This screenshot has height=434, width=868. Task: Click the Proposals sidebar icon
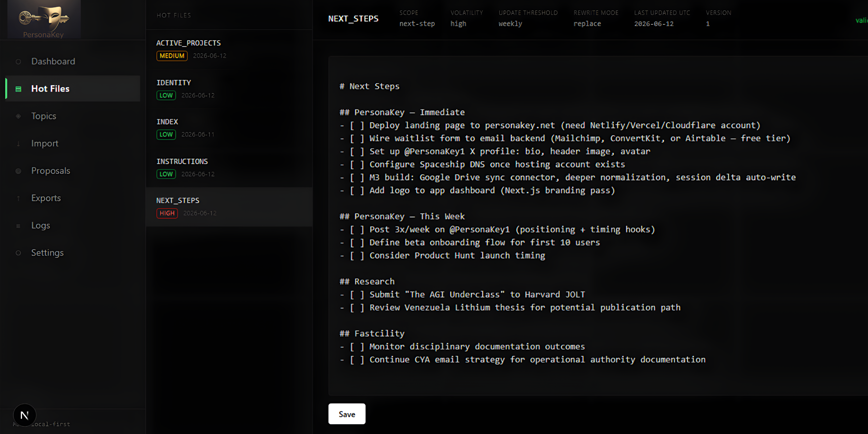point(18,171)
